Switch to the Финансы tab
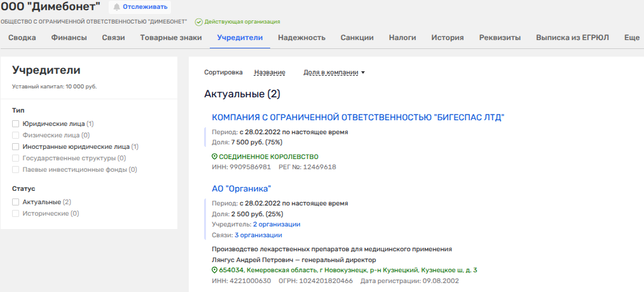644x292 pixels. tap(69, 38)
